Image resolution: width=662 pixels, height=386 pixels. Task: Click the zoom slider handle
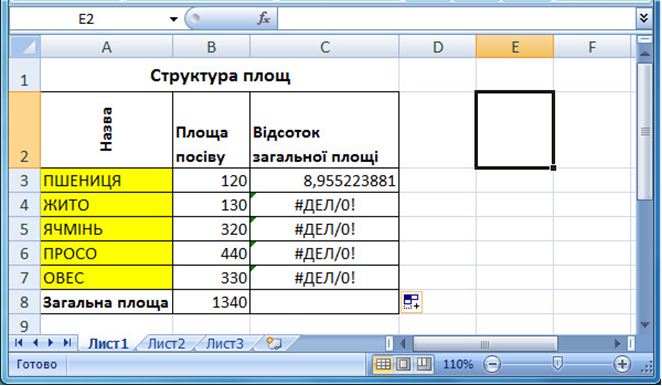(x=557, y=364)
